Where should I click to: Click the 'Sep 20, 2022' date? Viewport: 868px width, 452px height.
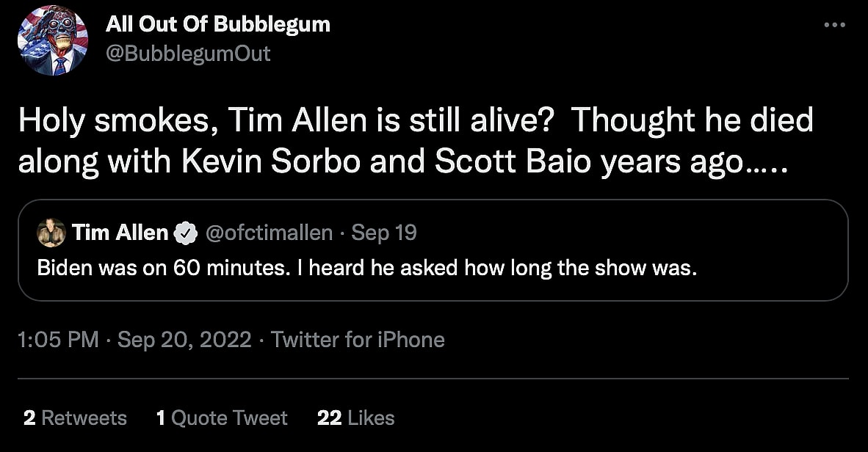coord(184,340)
